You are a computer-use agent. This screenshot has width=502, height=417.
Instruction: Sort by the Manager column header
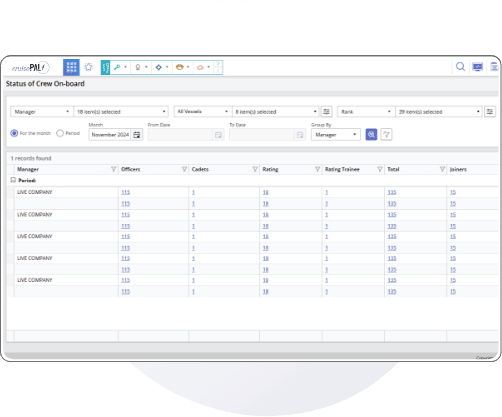[28, 169]
